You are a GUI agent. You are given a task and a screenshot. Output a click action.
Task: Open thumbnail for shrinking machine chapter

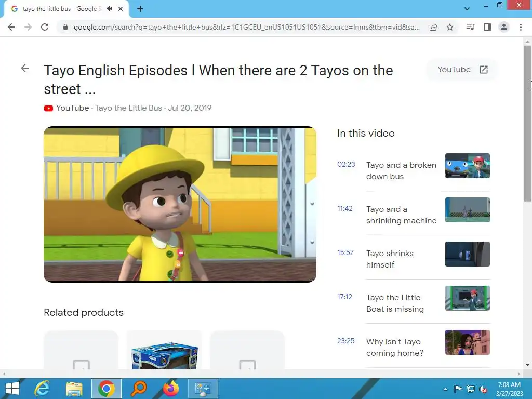pos(467,210)
